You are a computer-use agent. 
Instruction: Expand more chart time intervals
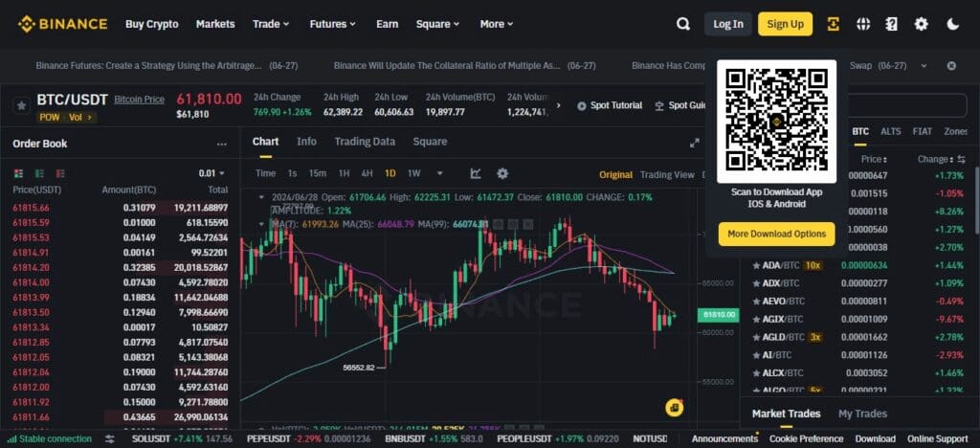click(x=440, y=173)
